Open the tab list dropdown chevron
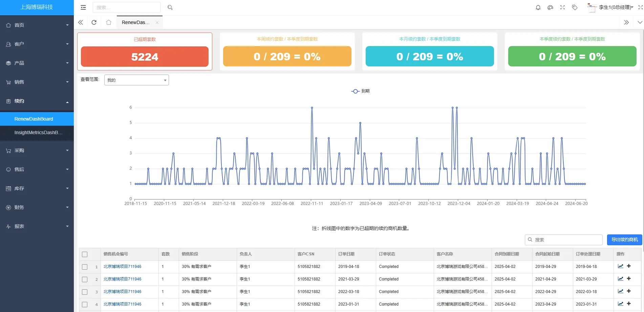Viewport: 644px width, 312px height. coord(640,22)
